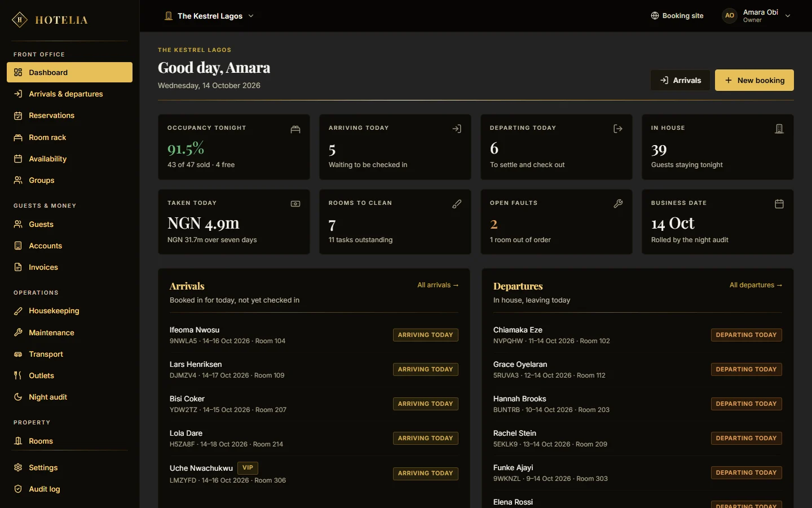Go to Room rack page
The image size is (812, 508).
(x=69, y=137)
